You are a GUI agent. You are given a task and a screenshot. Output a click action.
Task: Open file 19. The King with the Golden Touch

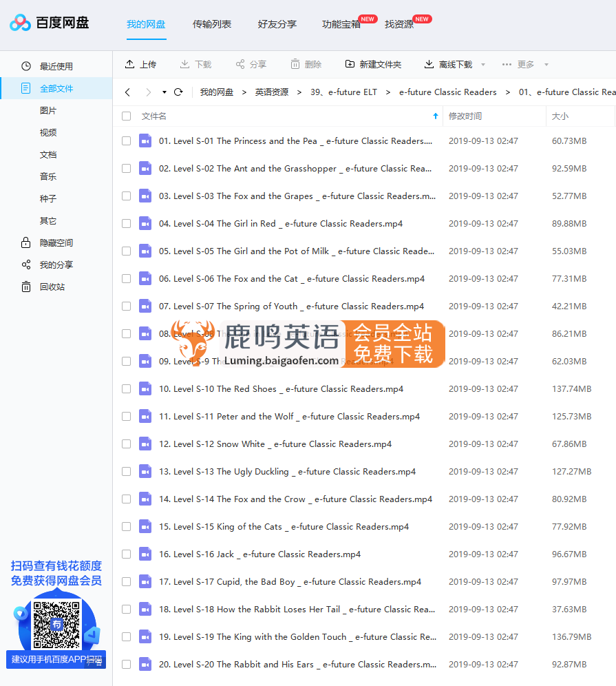[298, 637]
